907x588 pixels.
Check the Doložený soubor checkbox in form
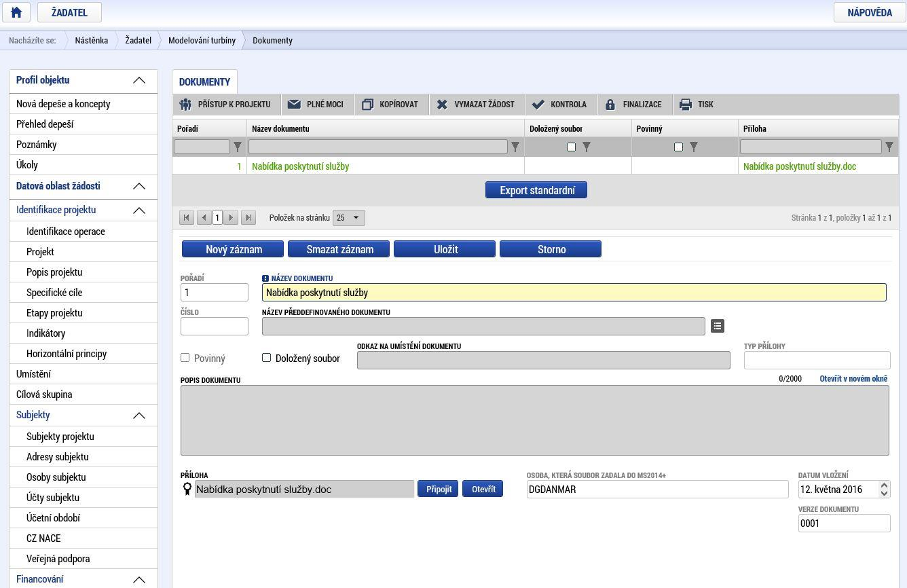[x=266, y=357]
